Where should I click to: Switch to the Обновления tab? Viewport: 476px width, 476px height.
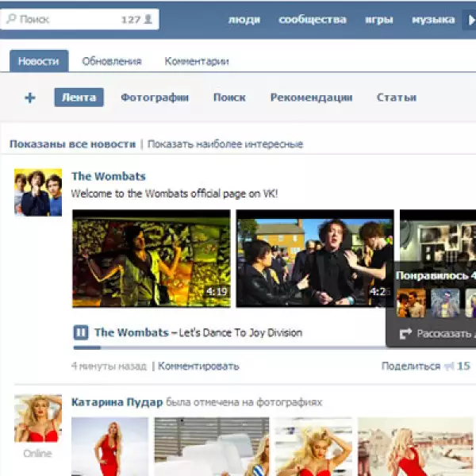(x=112, y=61)
